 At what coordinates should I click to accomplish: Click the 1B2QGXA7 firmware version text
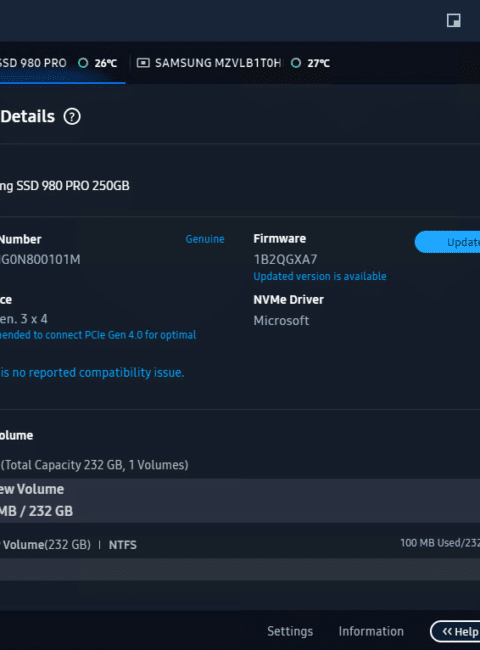(x=285, y=260)
